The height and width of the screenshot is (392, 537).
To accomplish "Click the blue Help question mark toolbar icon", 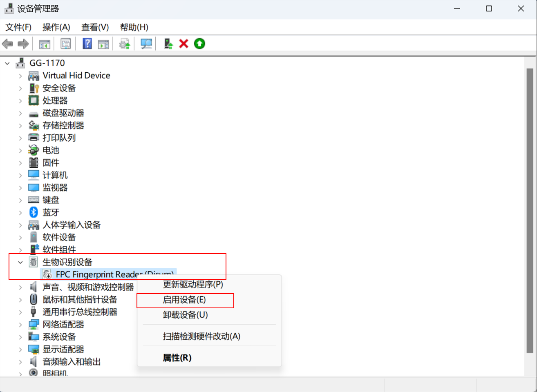I will pyautogui.click(x=87, y=44).
